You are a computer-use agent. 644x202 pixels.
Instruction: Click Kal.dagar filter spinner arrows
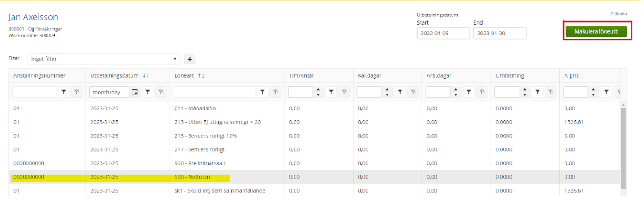coord(387,92)
